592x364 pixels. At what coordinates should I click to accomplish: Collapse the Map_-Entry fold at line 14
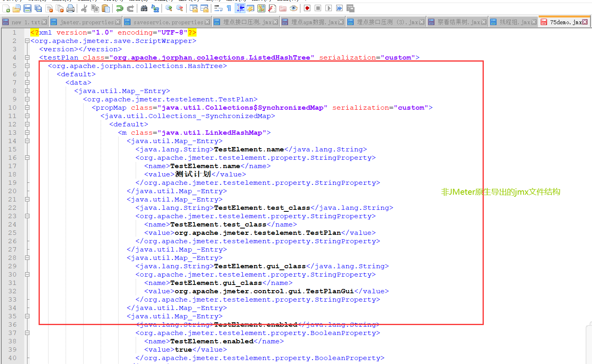27,140
